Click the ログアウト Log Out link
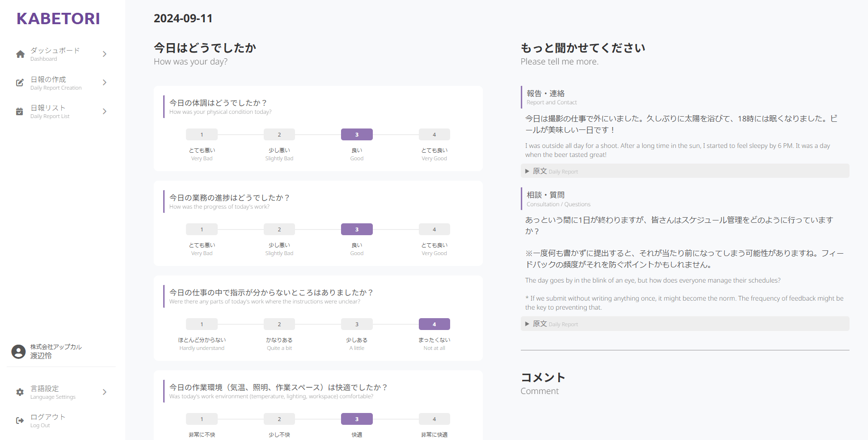 point(48,417)
